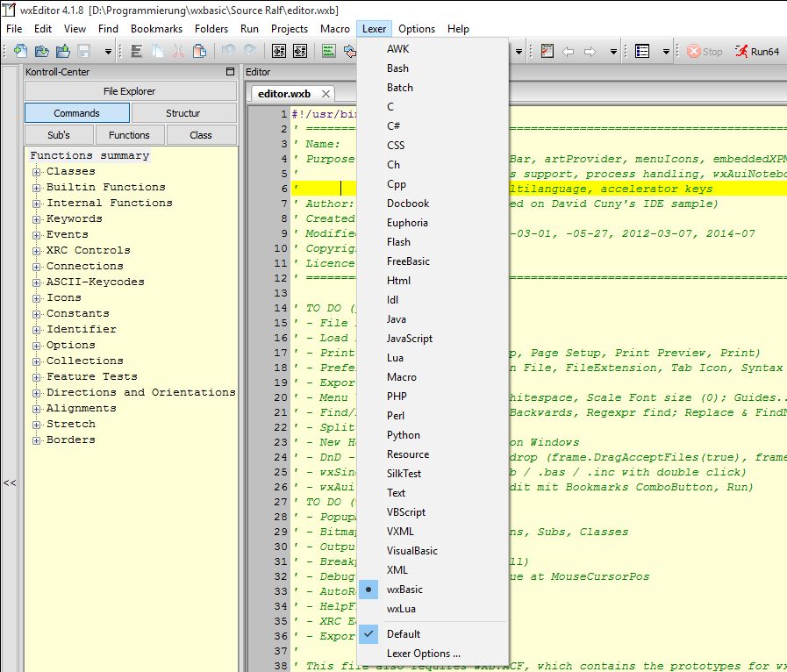787x672 pixels.
Task: Open dropdown arrow next to the list icon
Action: tap(665, 52)
